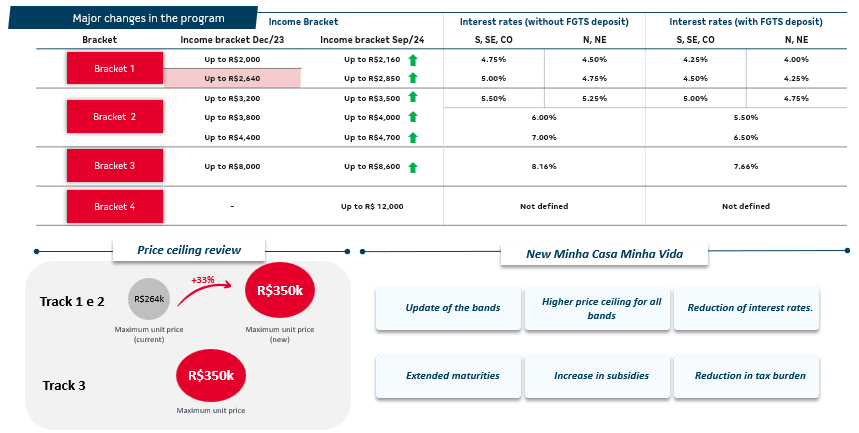The image size is (859, 433).
Task: Click the green up arrow beside R$8,600
Action: (413, 167)
